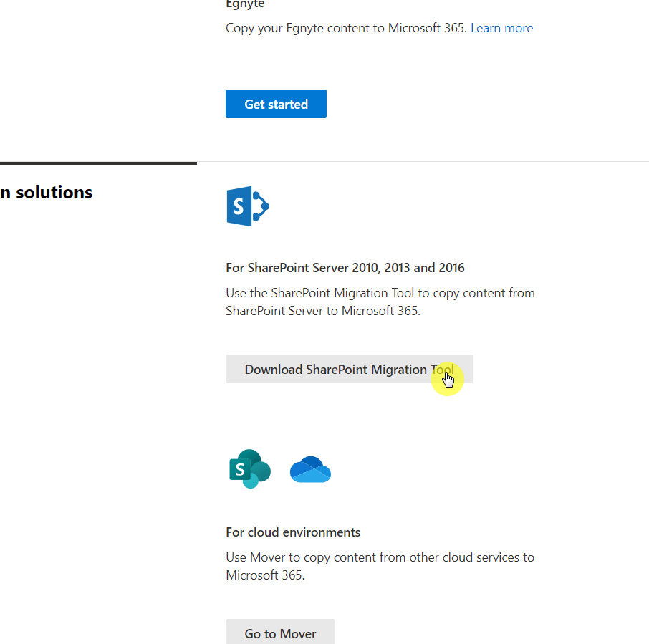Click the Get started button for Egnyte
This screenshot has width=649, height=644.
[x=276, y=104]
